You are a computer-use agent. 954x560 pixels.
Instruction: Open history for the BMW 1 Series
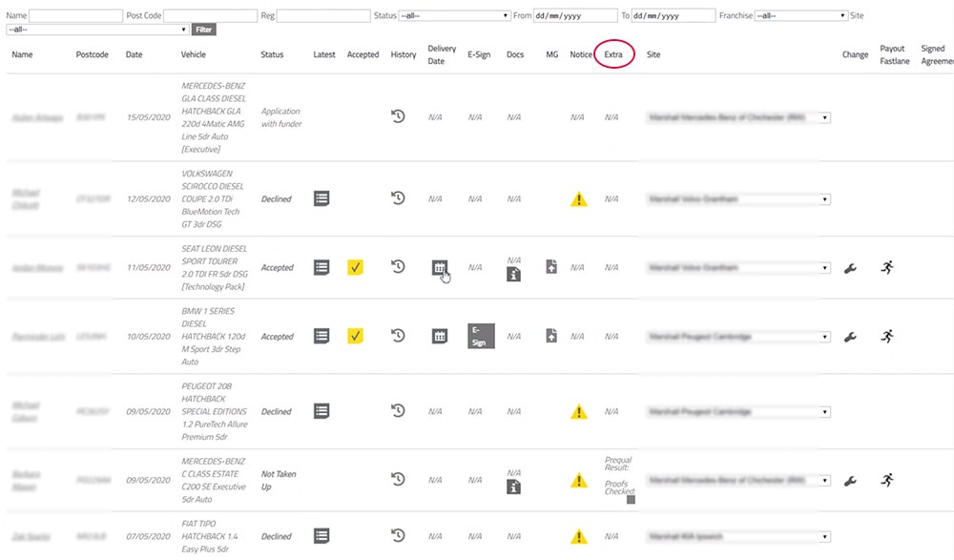398,336
